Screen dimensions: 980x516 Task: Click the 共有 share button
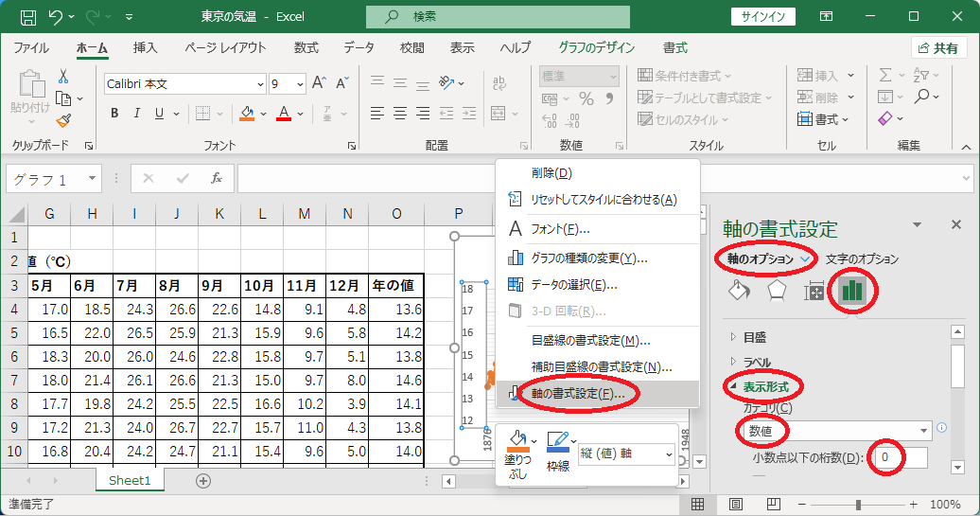pyautogui.click(x=938, y=48)
